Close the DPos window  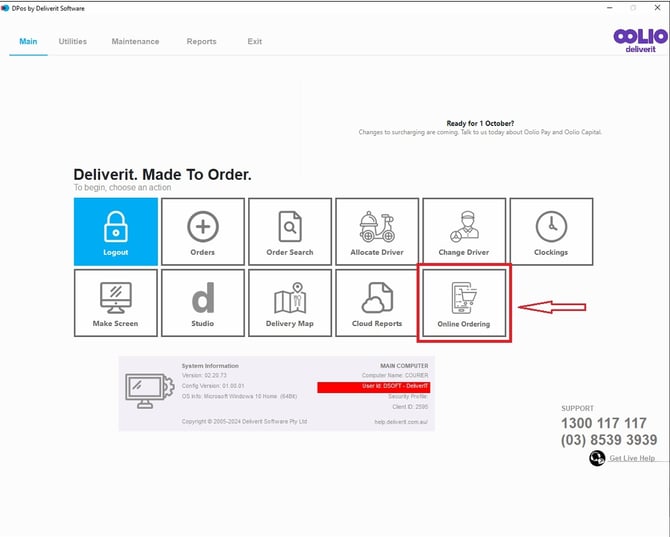657,8
